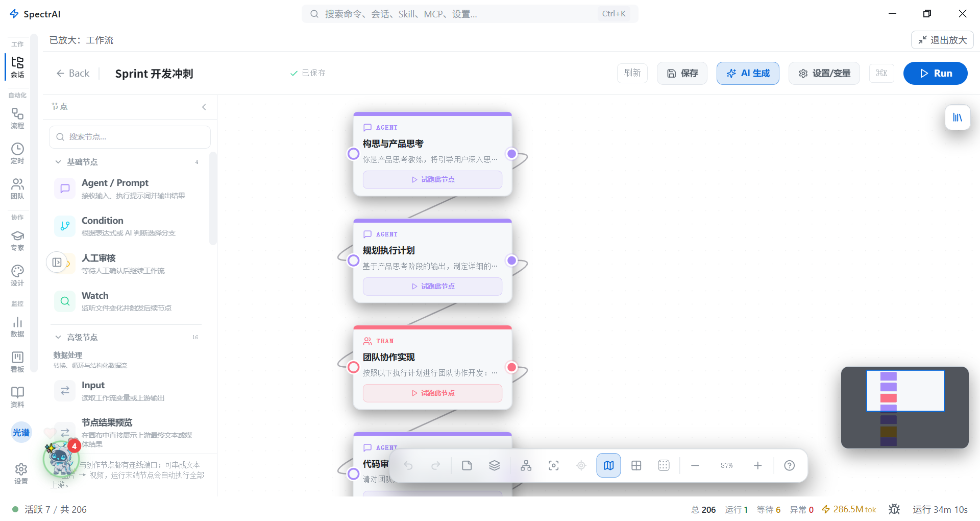Collapse the 节点 panel with chevron
Image resolution: width=980 pixels, height=521 pixels.
[204, 107]
